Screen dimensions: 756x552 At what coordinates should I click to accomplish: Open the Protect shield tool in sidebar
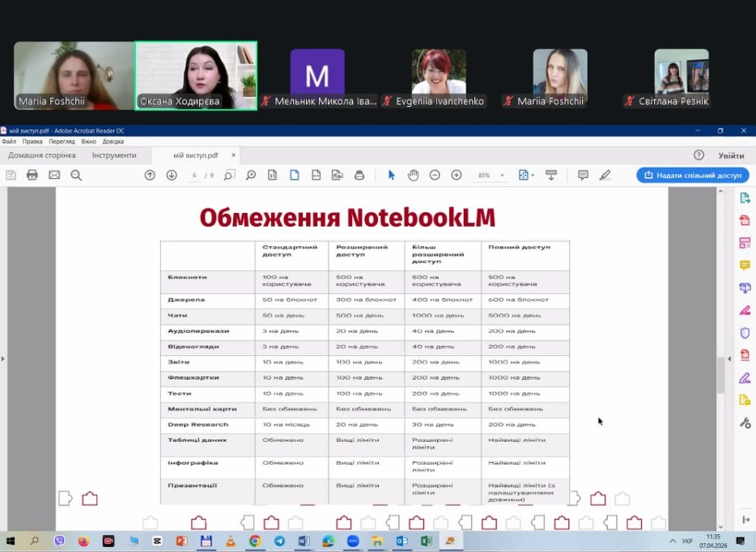tap(745, 333)
